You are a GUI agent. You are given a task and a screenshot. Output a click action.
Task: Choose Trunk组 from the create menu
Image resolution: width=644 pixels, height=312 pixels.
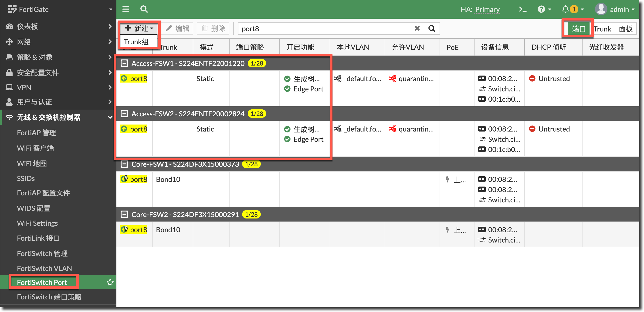tap(136, 42)
